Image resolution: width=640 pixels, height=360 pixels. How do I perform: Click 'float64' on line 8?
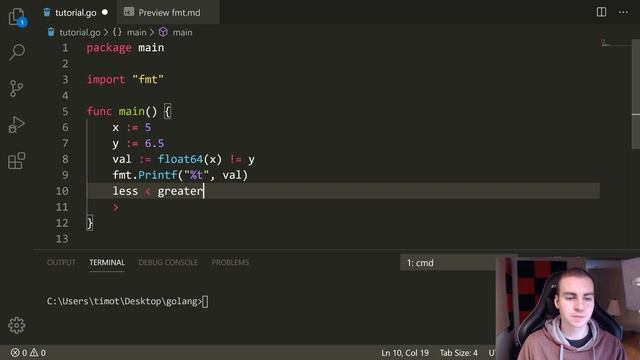click(x=180, y=159)
